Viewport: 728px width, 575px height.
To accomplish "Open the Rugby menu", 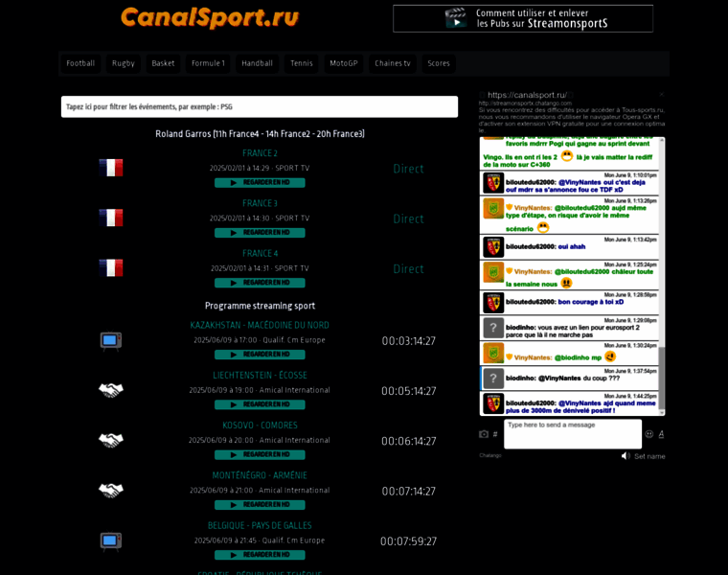I will (123, 63).
